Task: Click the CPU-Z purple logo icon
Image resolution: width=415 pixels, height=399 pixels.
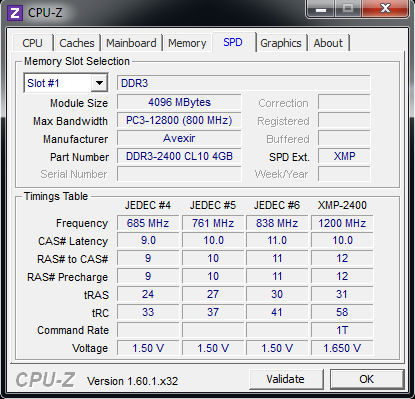Action: pos(15,13)
